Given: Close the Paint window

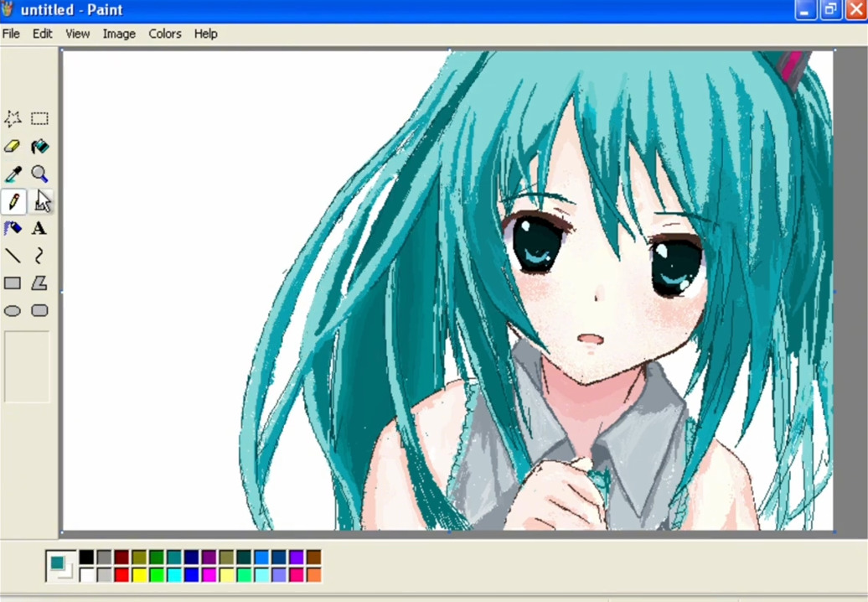Looking at the screenshot, I should coord(856,9).
